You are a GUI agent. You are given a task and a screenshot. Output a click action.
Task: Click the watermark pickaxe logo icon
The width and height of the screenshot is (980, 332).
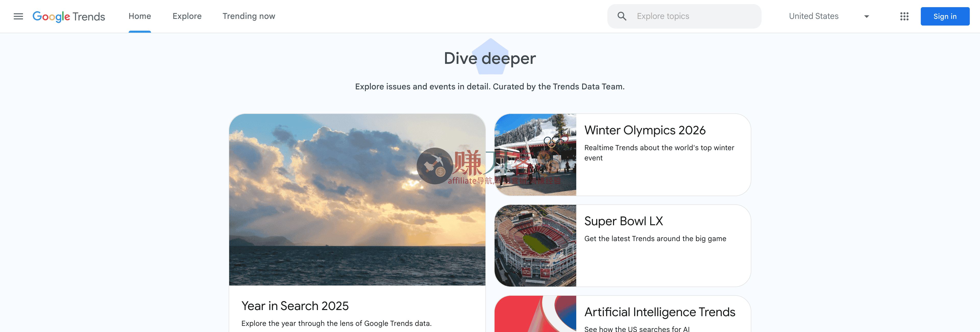(434, 166)
